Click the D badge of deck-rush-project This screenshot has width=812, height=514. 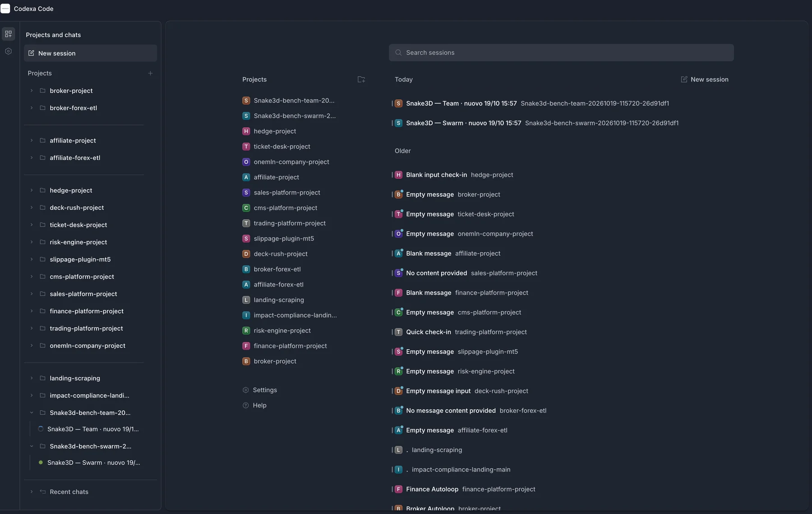coord(246,254)
